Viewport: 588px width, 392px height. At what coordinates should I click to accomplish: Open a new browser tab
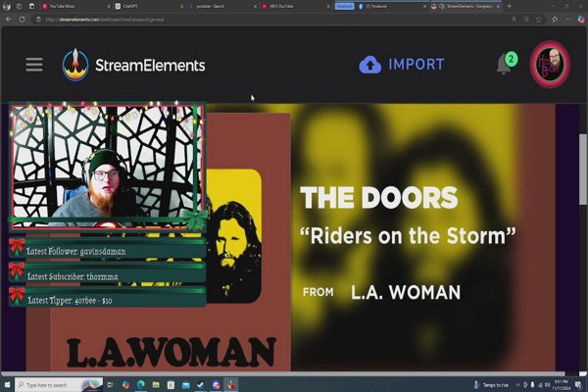point(510,6)
